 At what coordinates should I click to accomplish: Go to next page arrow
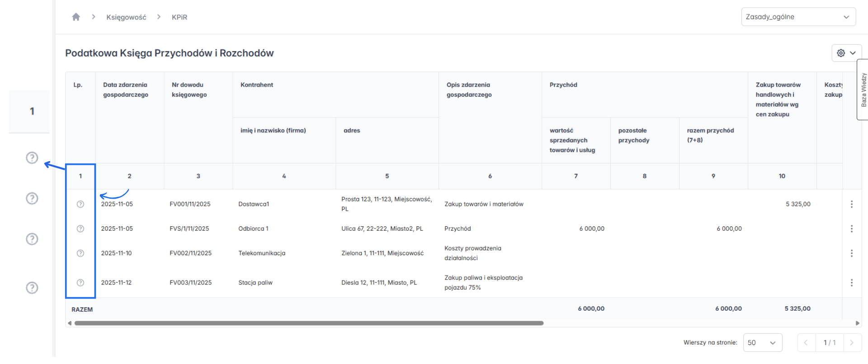tap(852, 342)
